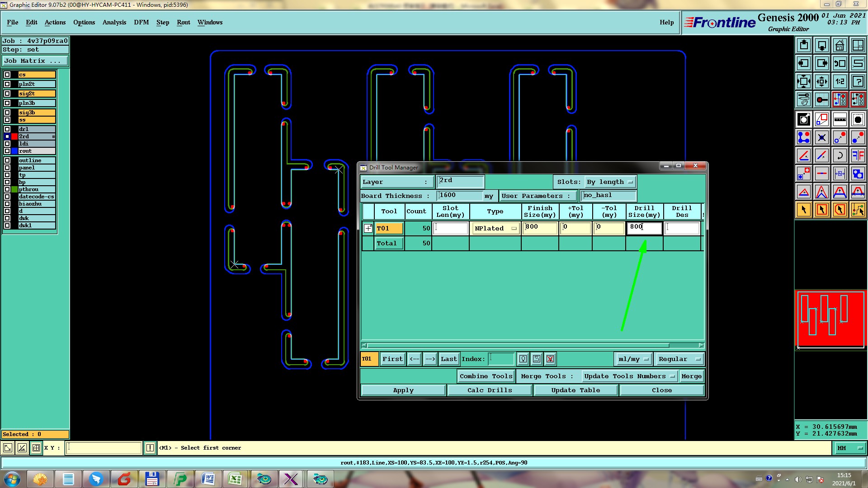The image size is (868, 488).
Task: Click the pan up arrow icon
Action: [x=804, y=45]
